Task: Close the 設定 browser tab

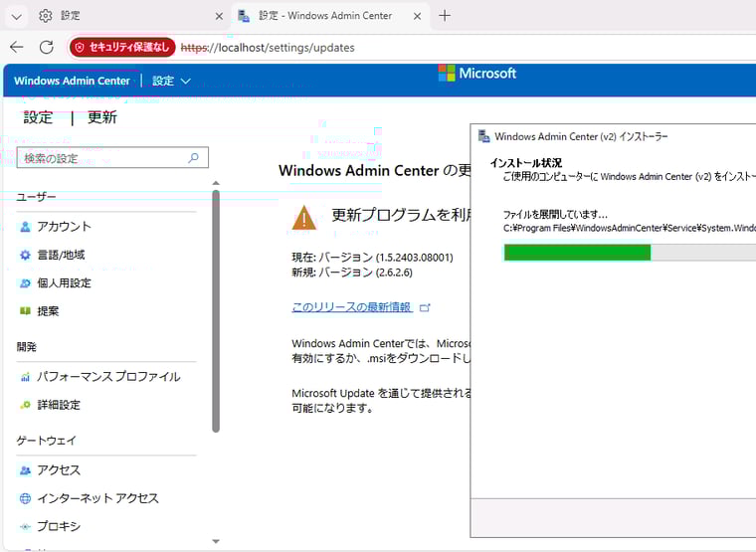Action: pos(219,16)
